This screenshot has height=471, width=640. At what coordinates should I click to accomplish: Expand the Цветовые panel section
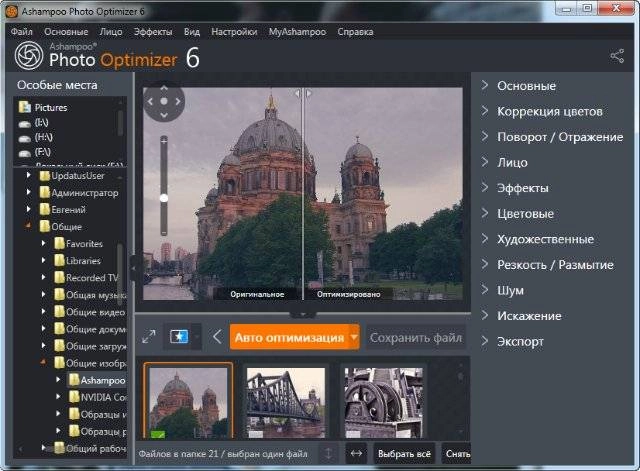tap(517, 213)
